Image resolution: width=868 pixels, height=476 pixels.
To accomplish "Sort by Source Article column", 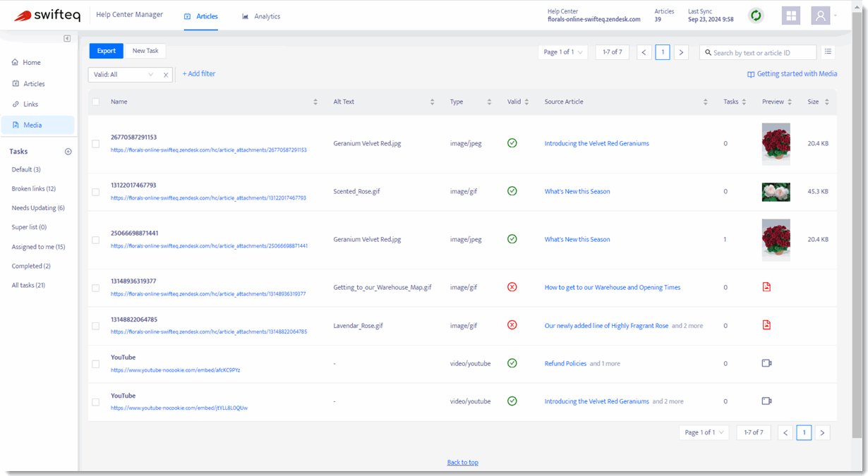I will click(x=705, y=102).
